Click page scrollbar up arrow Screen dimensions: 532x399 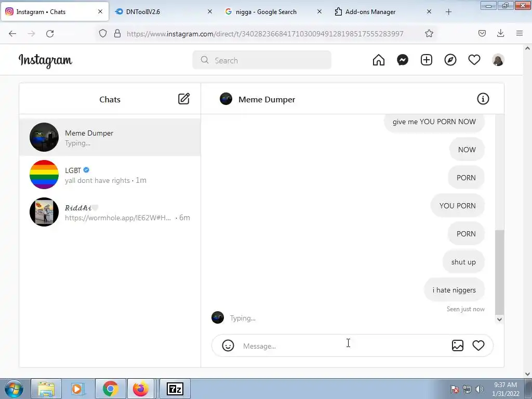click(528, 48)
